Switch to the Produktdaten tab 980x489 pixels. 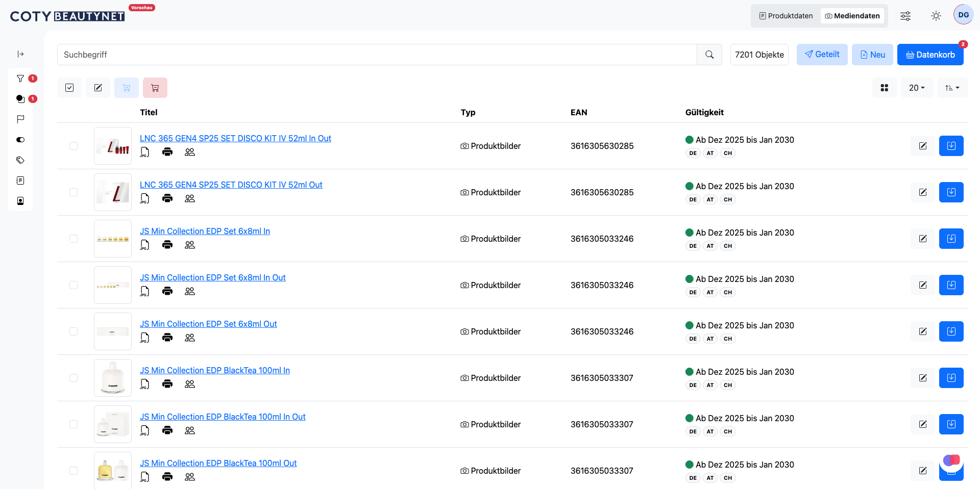point(786,16)
